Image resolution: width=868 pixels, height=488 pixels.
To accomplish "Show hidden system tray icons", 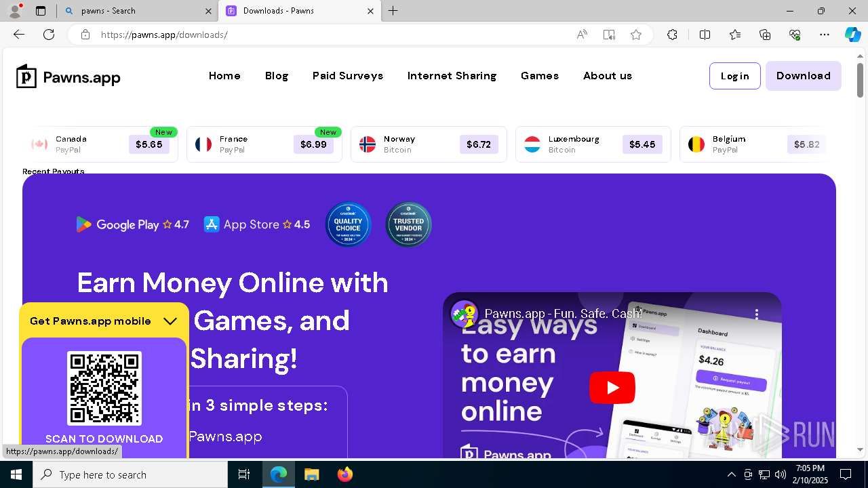I will 731,474.
